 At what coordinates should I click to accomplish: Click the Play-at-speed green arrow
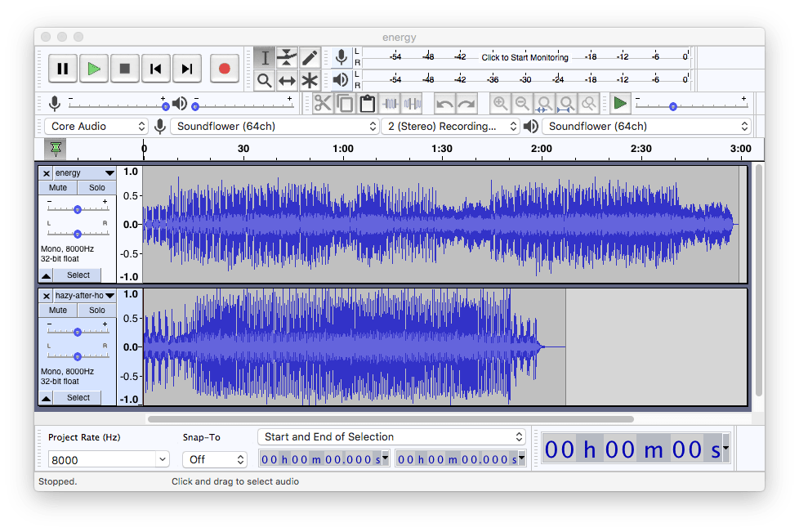pos(619,104)
